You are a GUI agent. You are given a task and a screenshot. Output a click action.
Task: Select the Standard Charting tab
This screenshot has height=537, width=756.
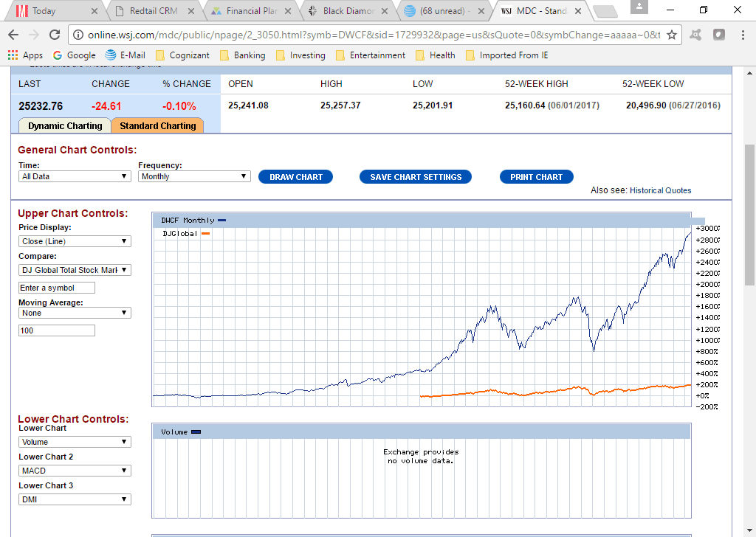click(158, 125)
